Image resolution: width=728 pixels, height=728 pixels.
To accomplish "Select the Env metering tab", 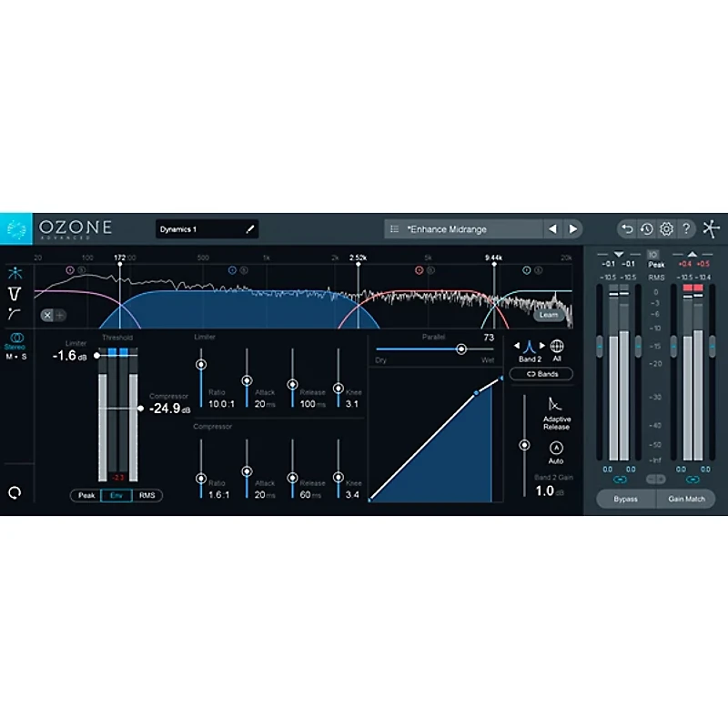I will point(115,494).
